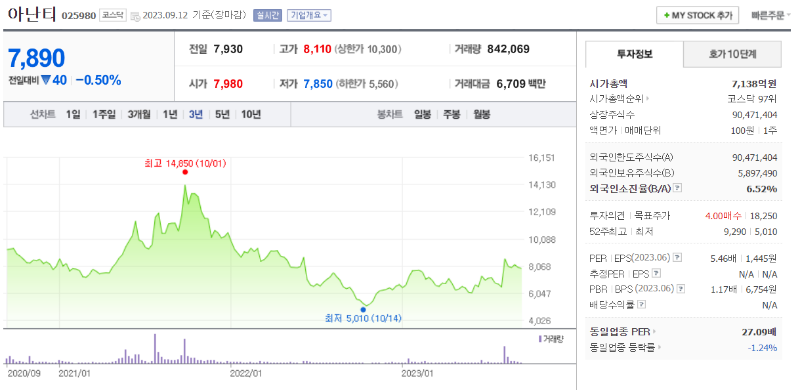This screenshot has width=800, height=390.
Task: Click the arrow next to 동일업종 PER
Action: click(x=655, y=332)
